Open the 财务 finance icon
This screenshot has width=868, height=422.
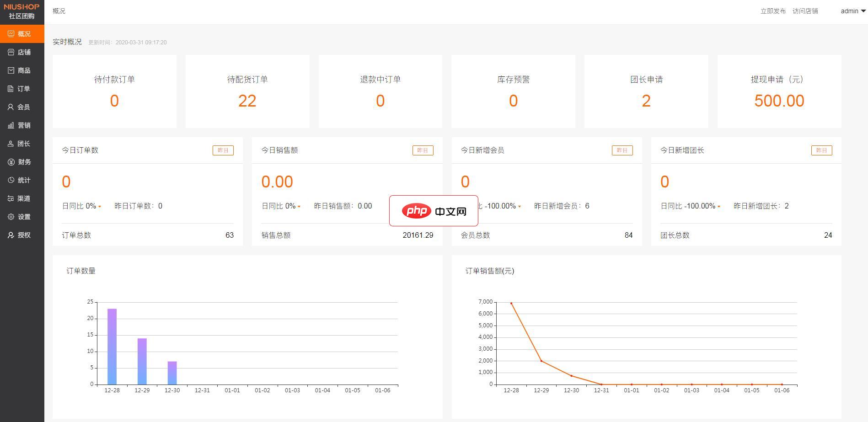21,162
